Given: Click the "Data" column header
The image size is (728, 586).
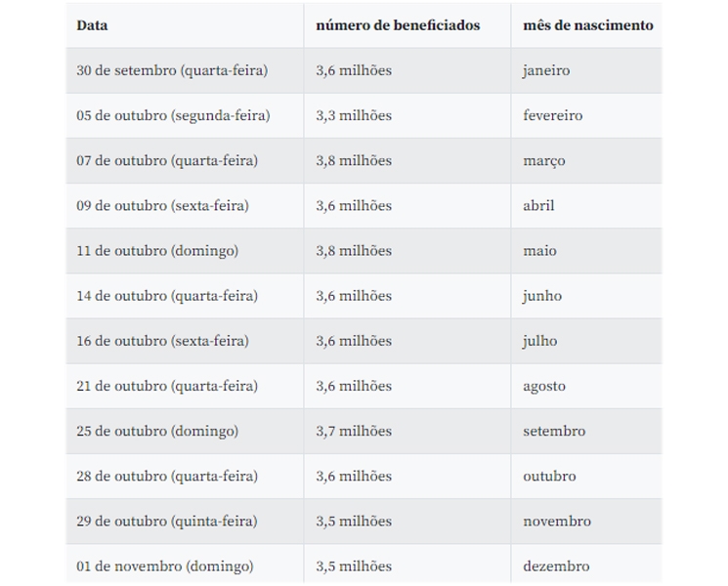Looking at the screenshot, I should tap(185, 25).
